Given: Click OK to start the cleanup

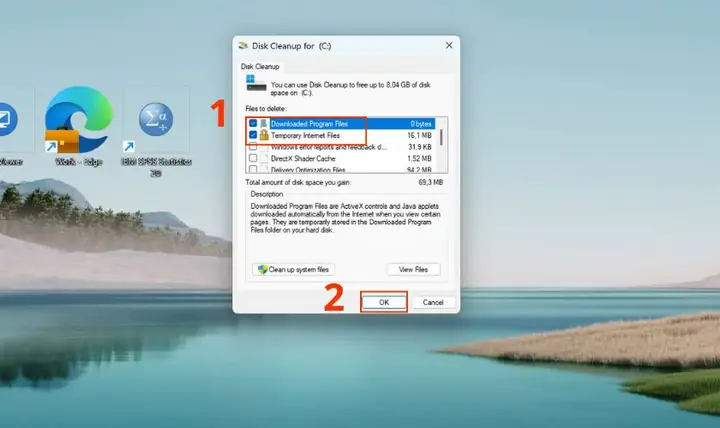Looking at the screenshot, I should click(384, 302).
